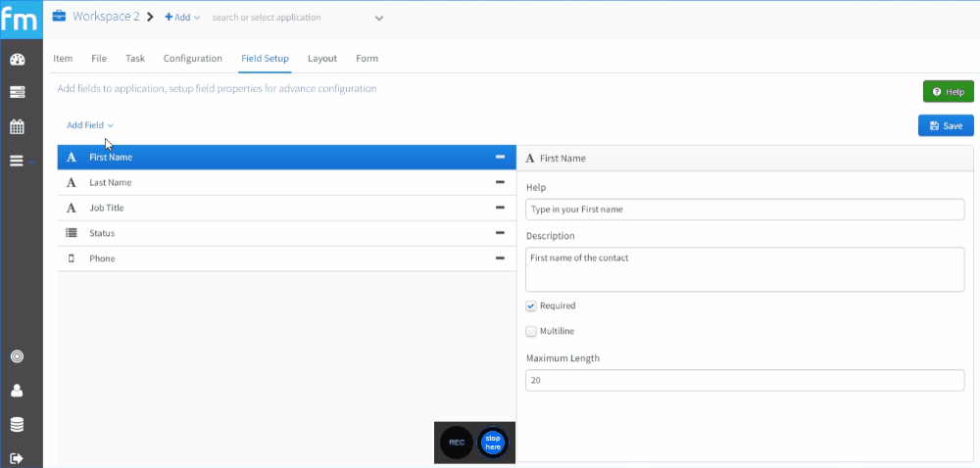
Task: Open the server stack icon in sidebar
Action: point(18,92)
